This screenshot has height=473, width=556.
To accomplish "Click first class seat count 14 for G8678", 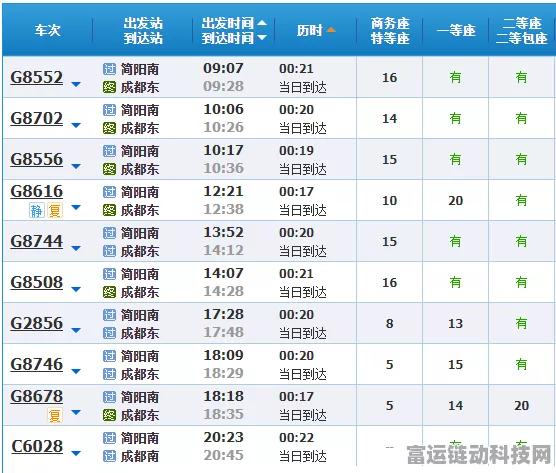I will [x=455, y=405].
